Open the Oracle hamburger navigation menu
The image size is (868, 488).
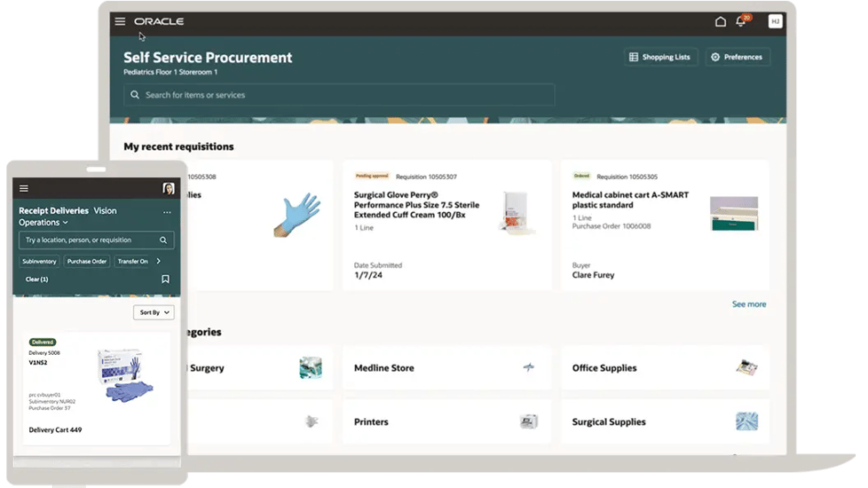click(x=120, y=21)
